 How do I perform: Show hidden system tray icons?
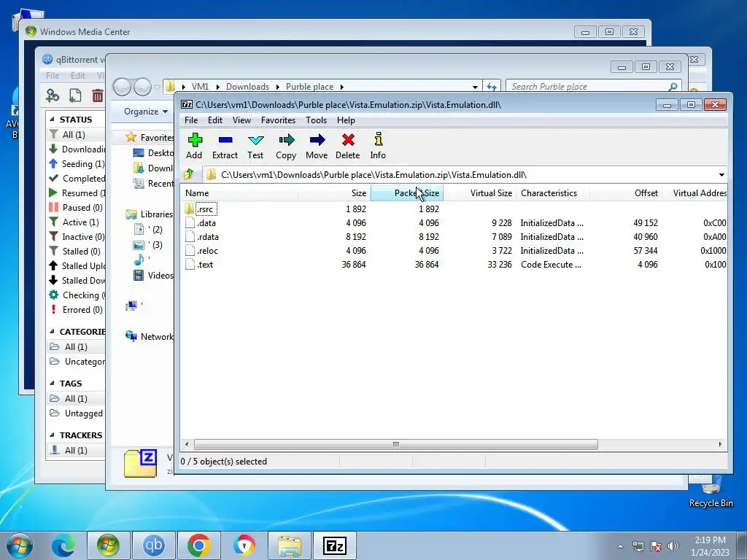(x=620, y=546)
